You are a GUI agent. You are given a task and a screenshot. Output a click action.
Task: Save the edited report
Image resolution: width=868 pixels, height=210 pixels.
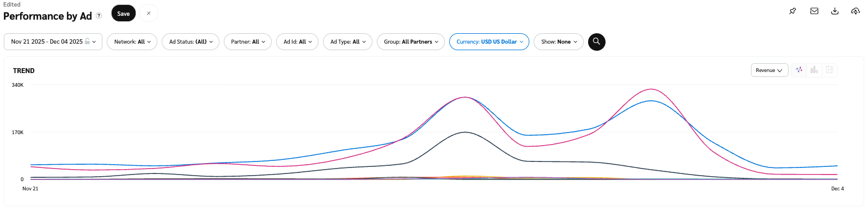[x=124, y=14]
